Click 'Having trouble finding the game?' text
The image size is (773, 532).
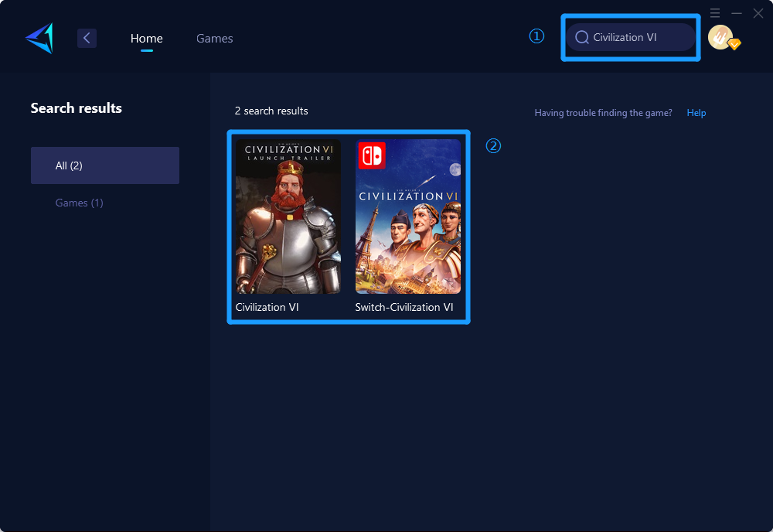(603, 113)
